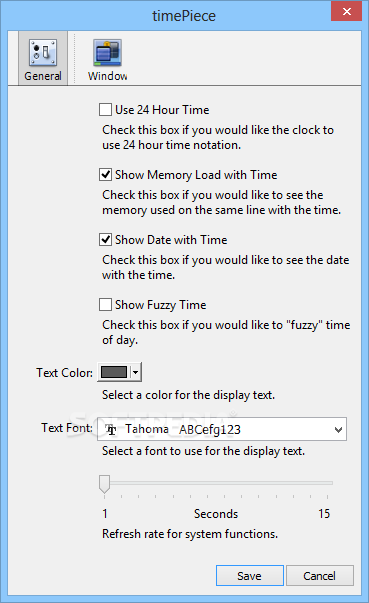Click the dark gray text color swatch

[114, 372]
